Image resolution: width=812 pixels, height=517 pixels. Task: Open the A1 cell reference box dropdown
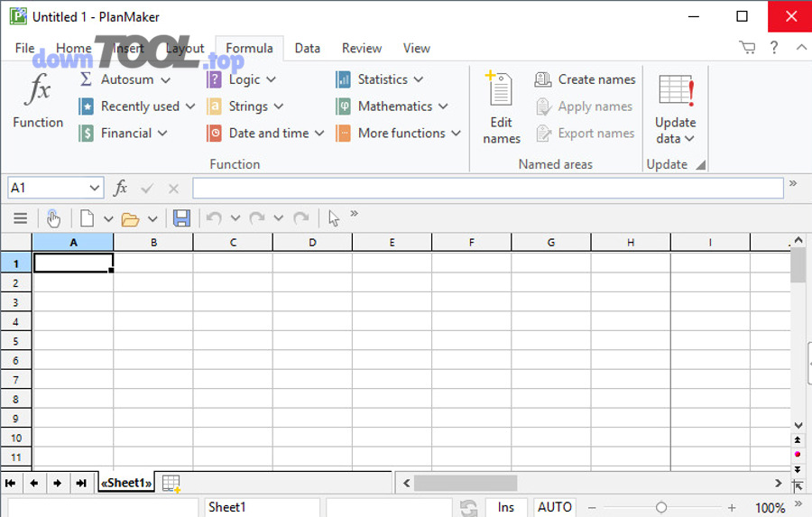(x=95, y=188)
